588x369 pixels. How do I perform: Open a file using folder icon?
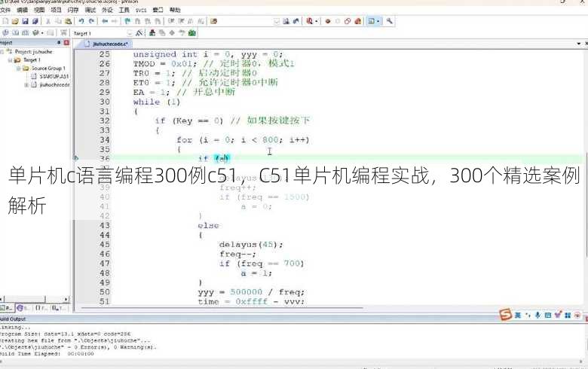coord(15,21)
